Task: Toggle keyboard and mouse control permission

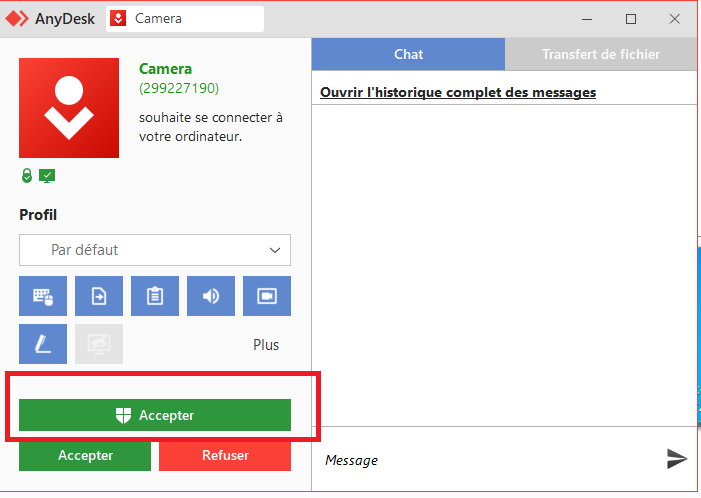Action: [43, 296]
